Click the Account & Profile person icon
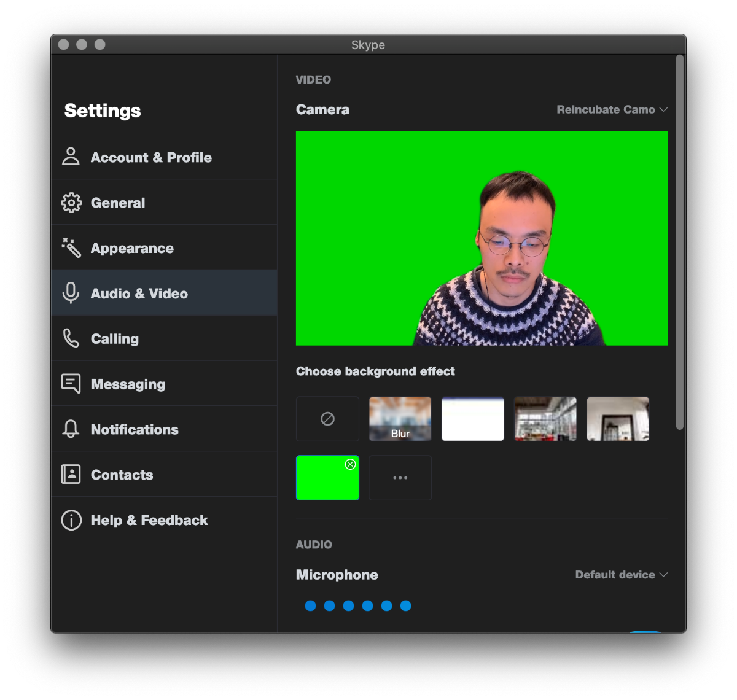 point(71,157)
